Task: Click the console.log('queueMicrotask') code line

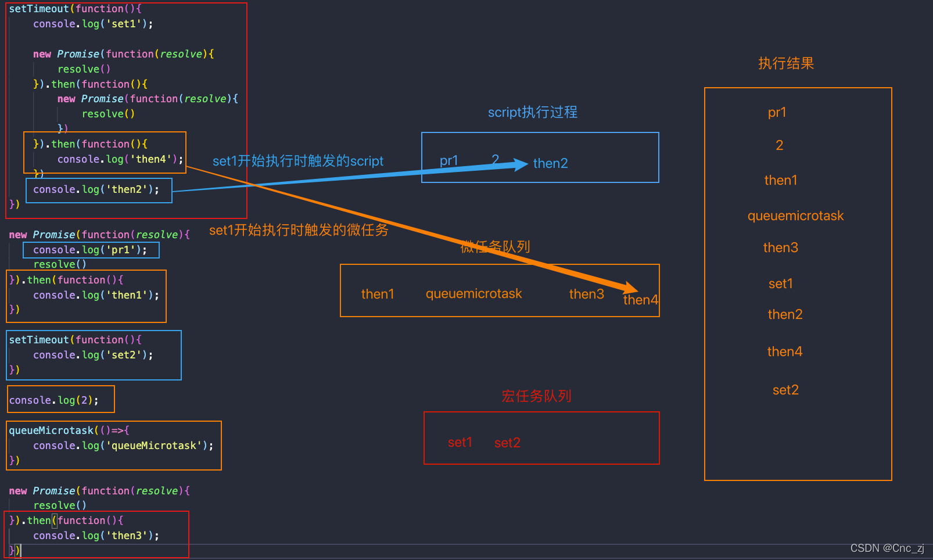Action: tap(123, 446)
